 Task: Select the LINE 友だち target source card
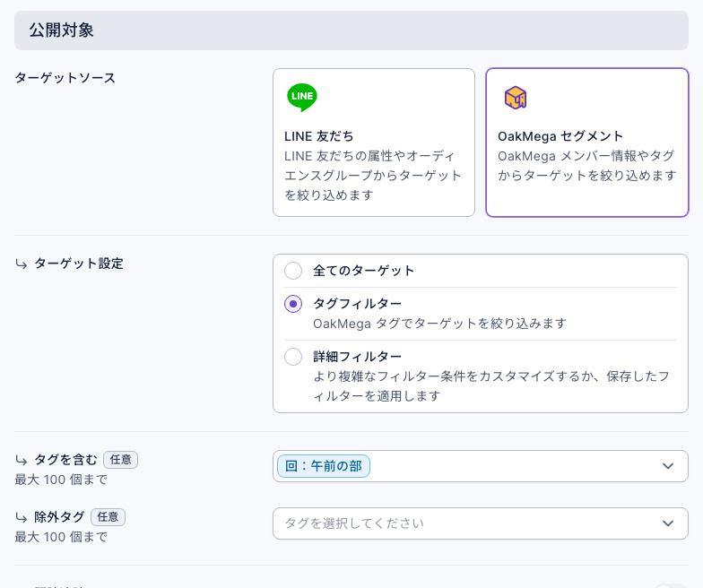click(x=373, y=143)
